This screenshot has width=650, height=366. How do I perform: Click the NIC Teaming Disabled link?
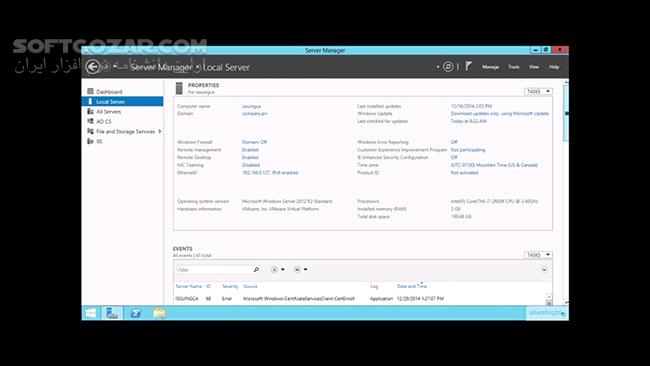point(251,165)
